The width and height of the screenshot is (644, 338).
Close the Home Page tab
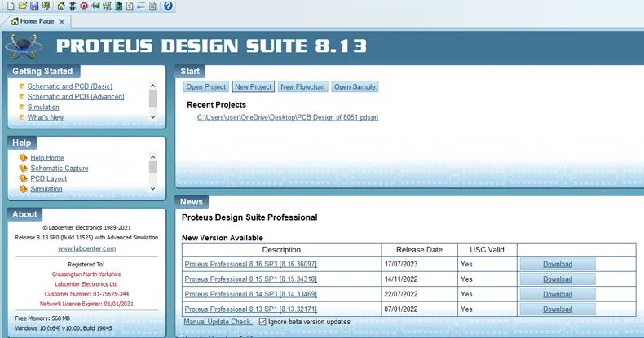pyautogui.click(x=62, y=22)
